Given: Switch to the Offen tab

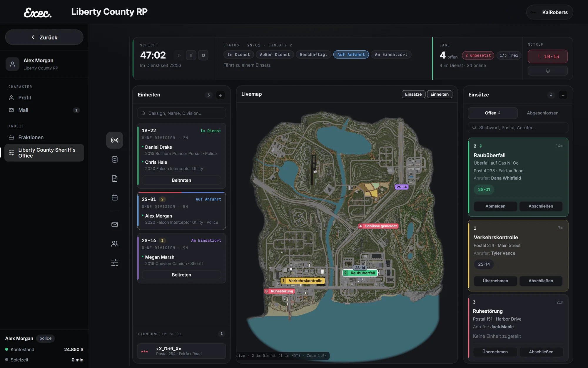Looking at the screenshot, I should (x=493, y=113).
